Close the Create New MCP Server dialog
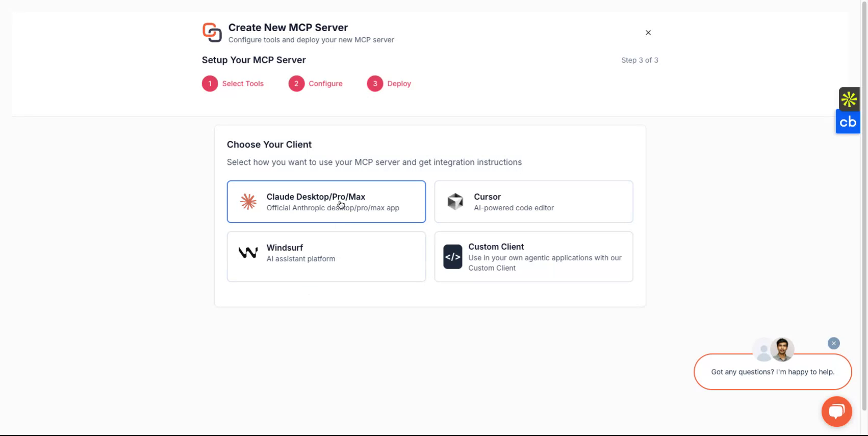Image resolution: width=868 pixels, height=436 pixels. (x=648, y=33)
